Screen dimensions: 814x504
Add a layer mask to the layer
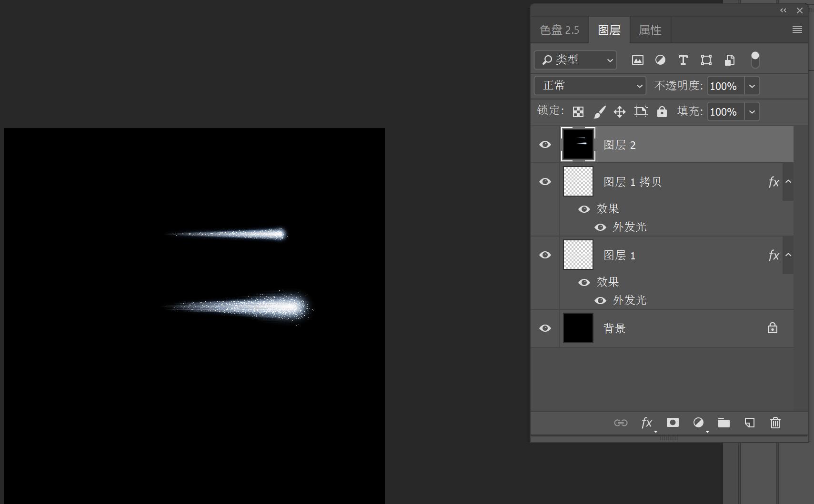point(673,423)
